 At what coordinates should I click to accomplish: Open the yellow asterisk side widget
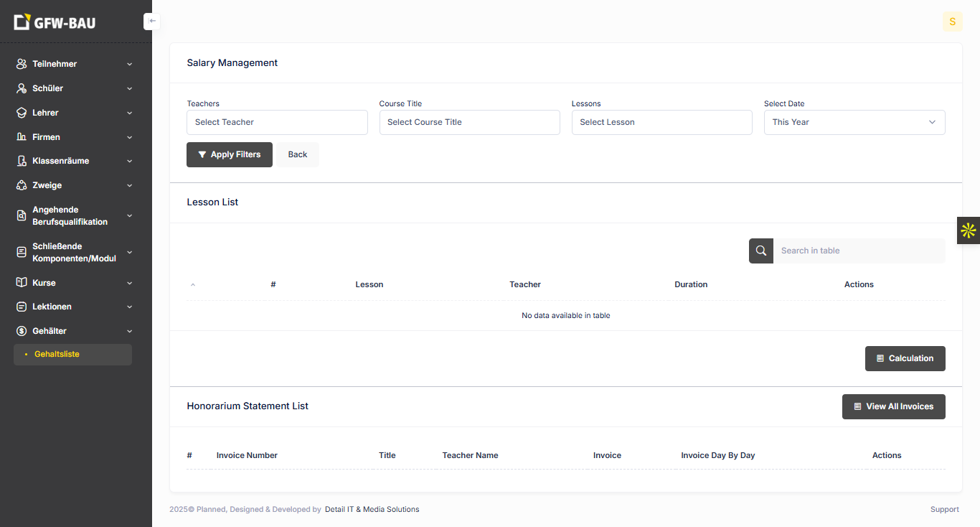click(x=968, y=230)
